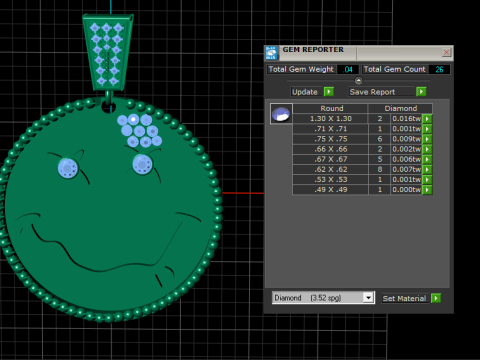The width and height of the screenshot is (480, 360).
Task: Click the 0.016tw weight value
Action: tap(407, 119)
